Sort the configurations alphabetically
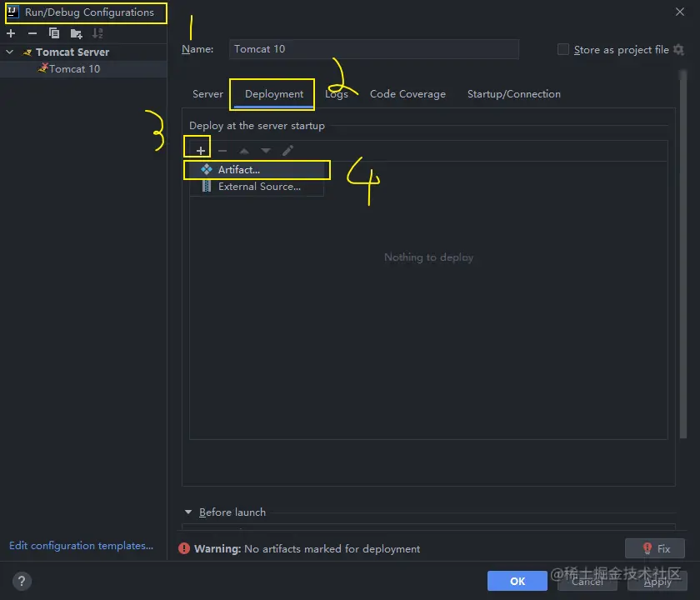700x600 pixels. (x=97, y=33)
